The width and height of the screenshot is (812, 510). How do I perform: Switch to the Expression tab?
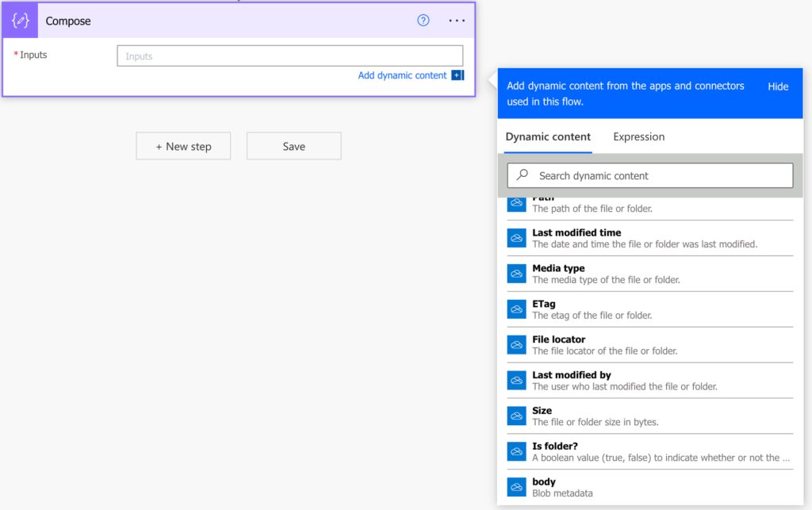[638, 136]
